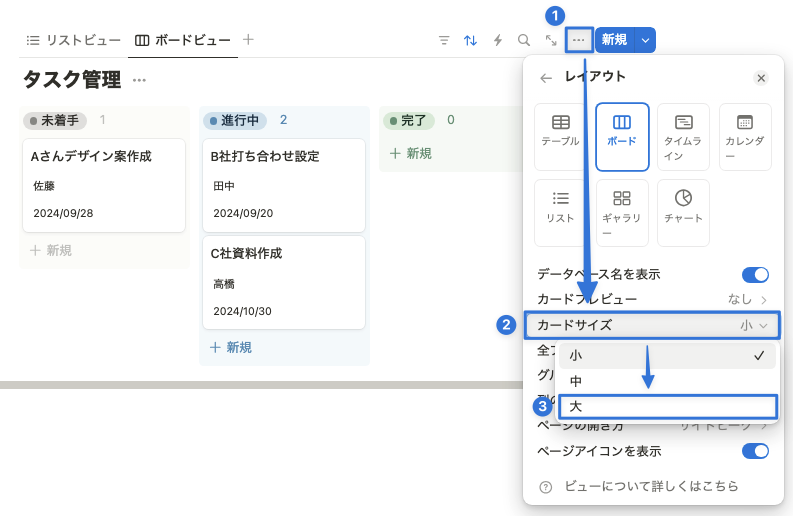Choose 大 card size option
The width and height of the screenshot is (793, 516).
coord(667,406)
